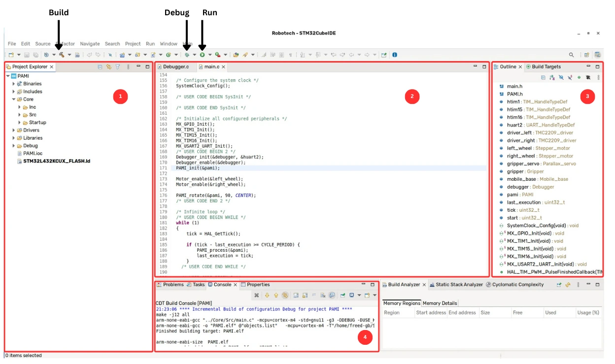The image size is (615, 364).
Task: Switch to the Properties tab
Action: pyautogui.click(x=255, y=285)
